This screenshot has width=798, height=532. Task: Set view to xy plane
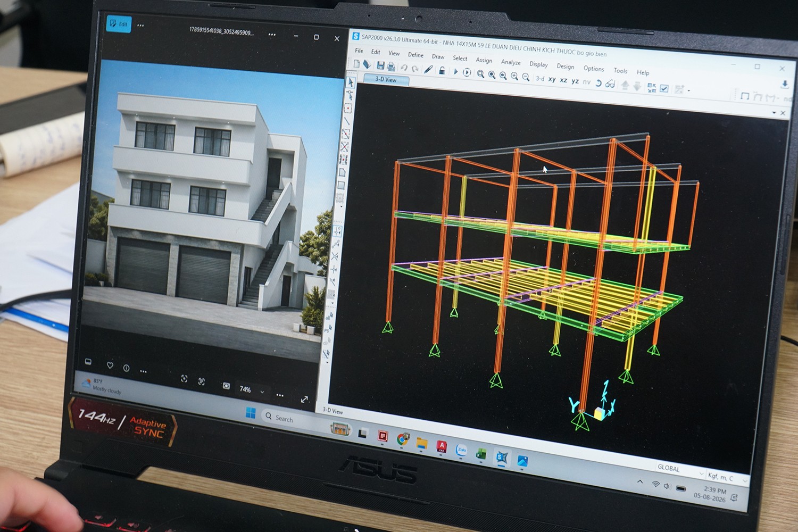pyautogui.click(x=552, y=79)
